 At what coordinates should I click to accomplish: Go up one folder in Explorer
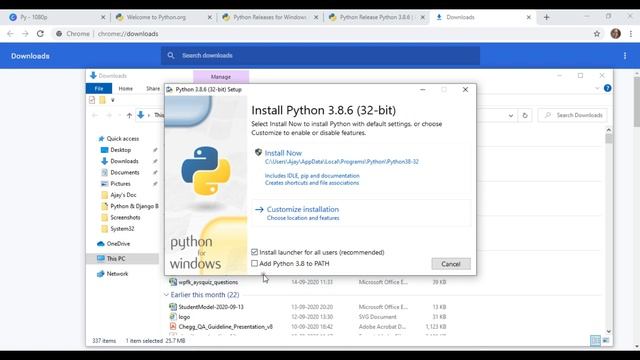[129, 116]
